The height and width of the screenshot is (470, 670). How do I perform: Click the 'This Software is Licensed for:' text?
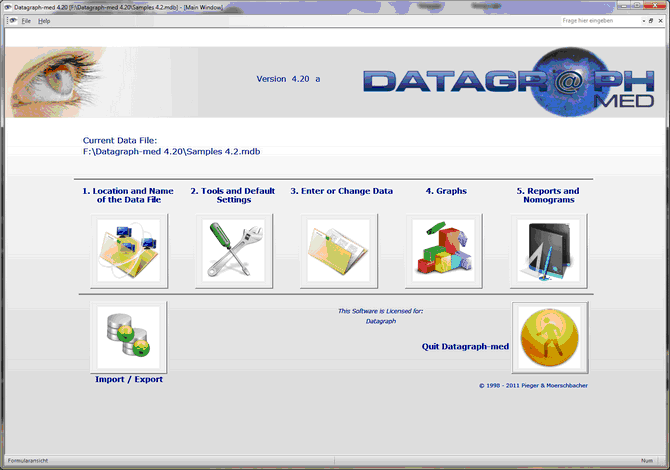(381, 311)
